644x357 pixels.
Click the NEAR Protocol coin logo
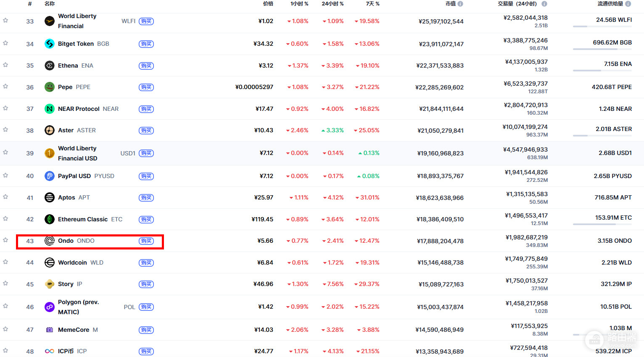point(50,109)
